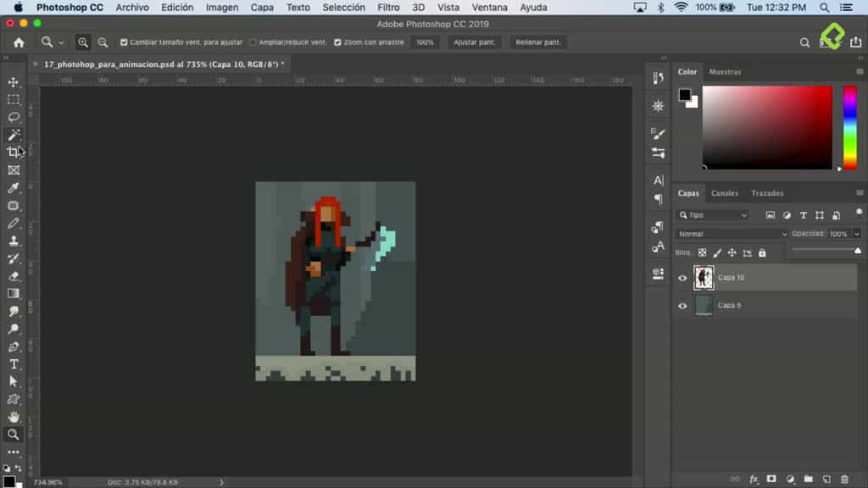This screenshot has width=868, height=488.
Task: Click the 'Rellenar pant.' button
Action: coord(538,42)
